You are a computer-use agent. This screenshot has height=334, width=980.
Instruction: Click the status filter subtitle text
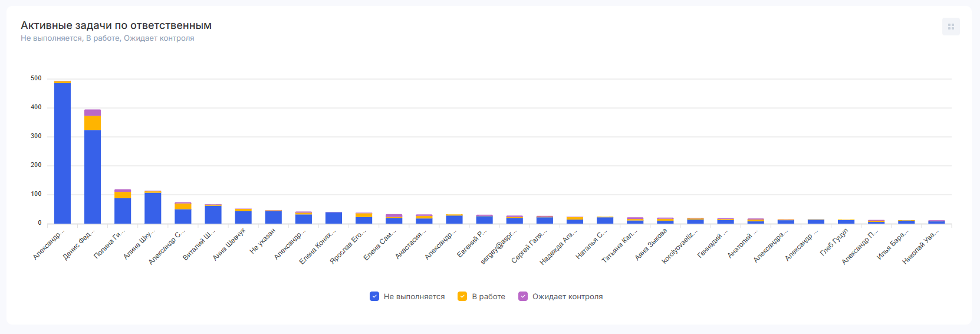107,38
